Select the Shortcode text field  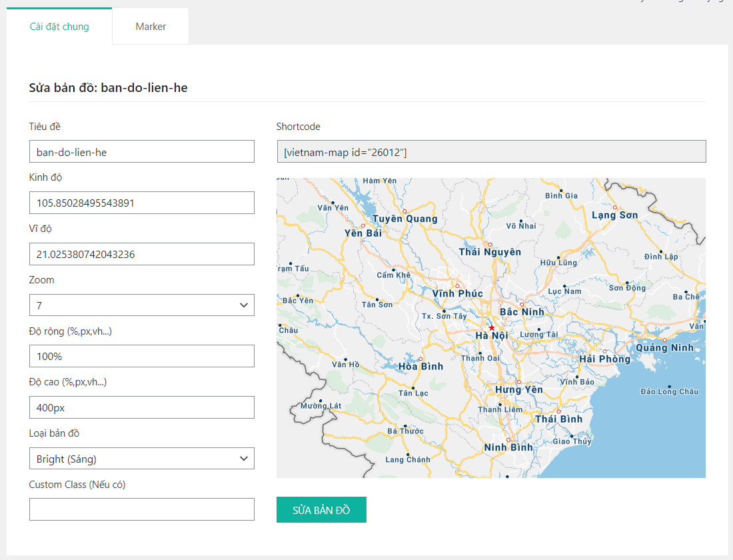[x=491, y=151]
